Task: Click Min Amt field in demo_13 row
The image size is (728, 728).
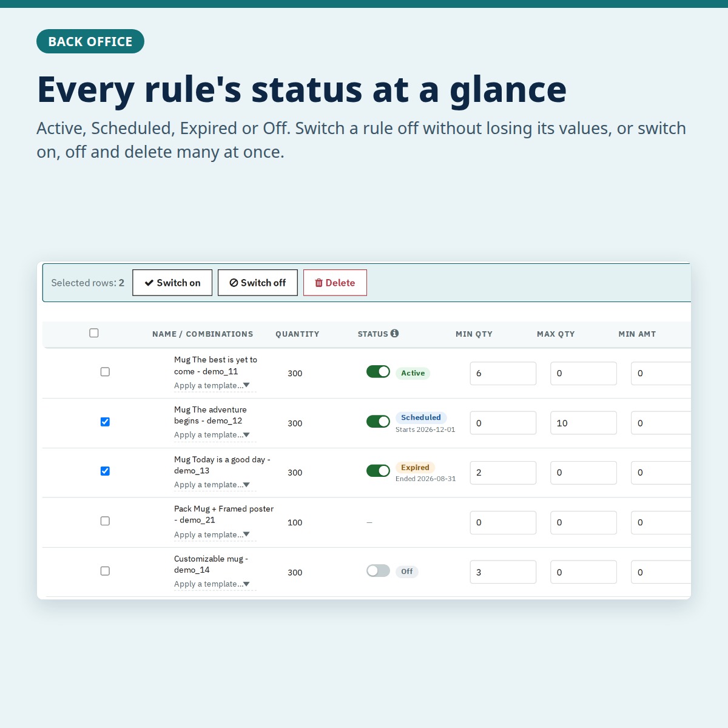Action: coord(661,473)
